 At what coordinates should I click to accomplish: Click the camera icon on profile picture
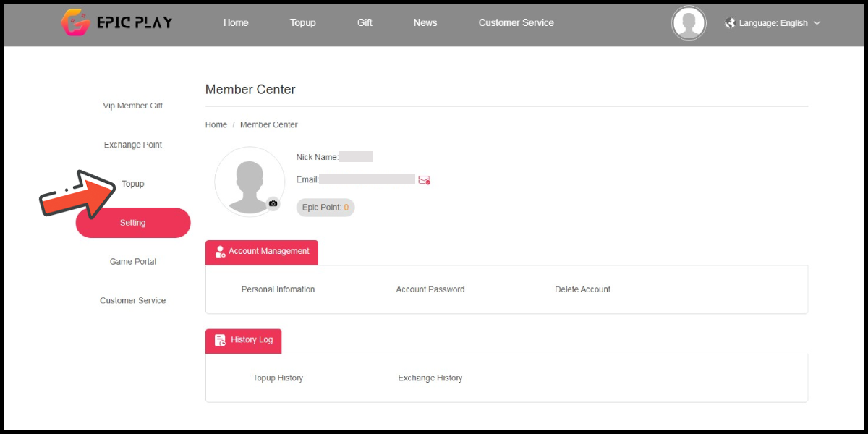(x=273, y=204)
